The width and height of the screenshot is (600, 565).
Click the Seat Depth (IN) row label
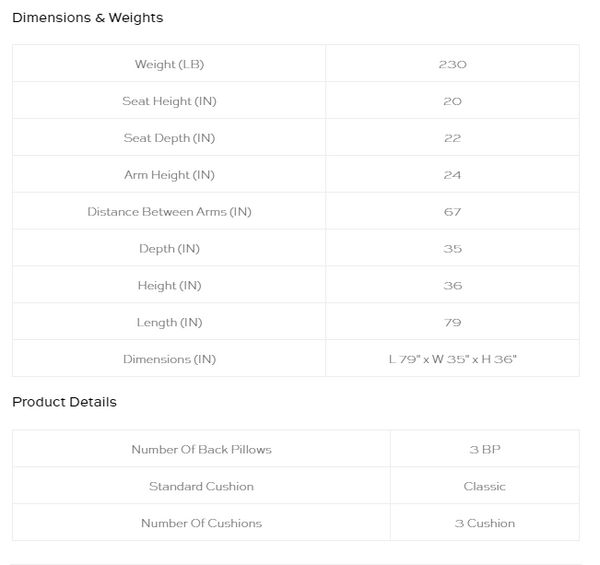tap(169, 138)
